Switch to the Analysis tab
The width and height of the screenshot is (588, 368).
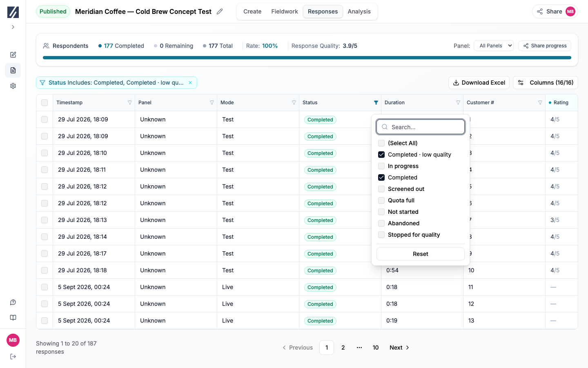pos(359,11)
